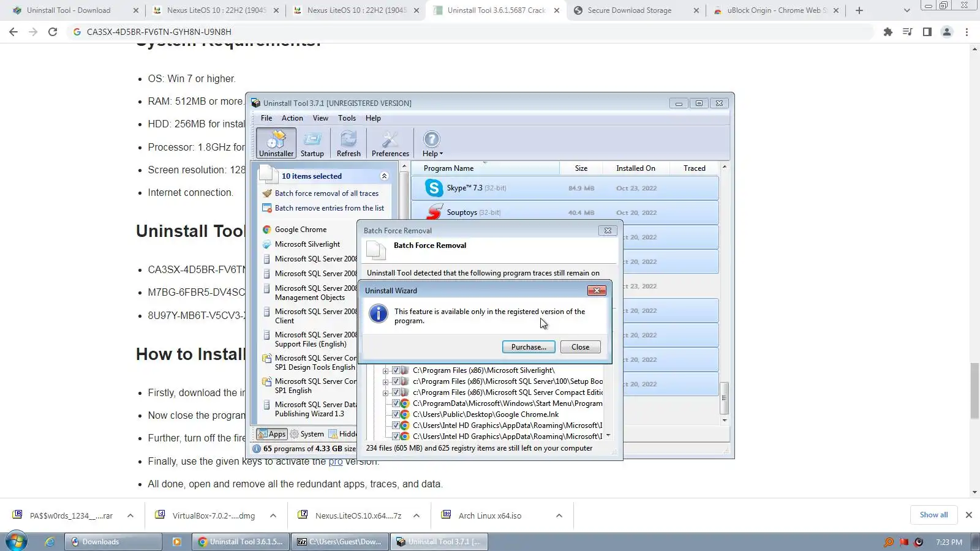Reload the Chrome page
Viewport: 980px width, 551px height.
(53, 32)
